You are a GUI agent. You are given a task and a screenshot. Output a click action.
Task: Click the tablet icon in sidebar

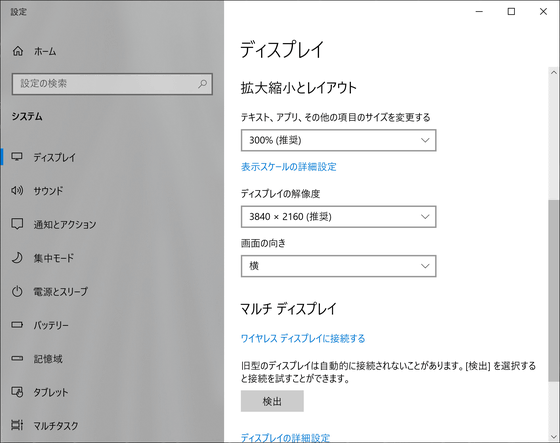tap(17, 392)
